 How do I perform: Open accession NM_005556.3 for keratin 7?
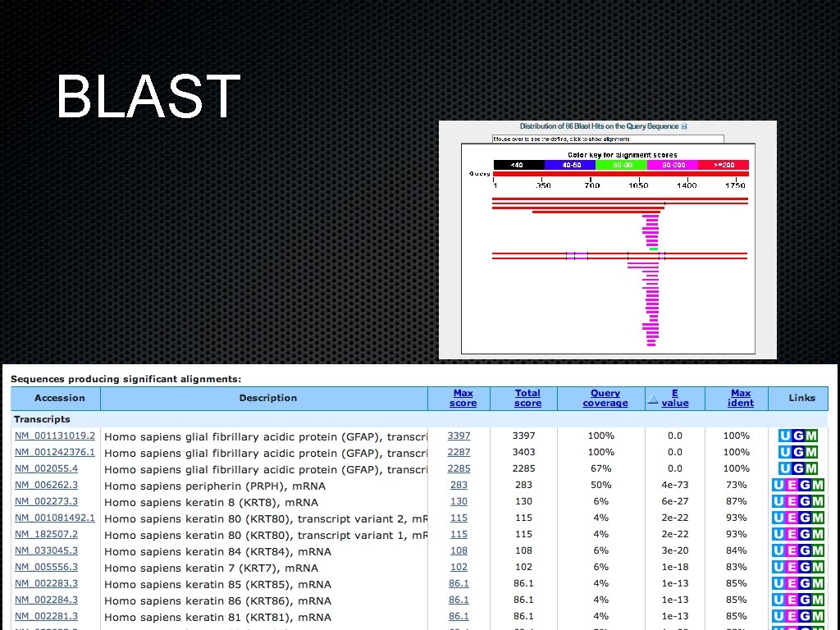pyautogui.click(x=46, y=567)
